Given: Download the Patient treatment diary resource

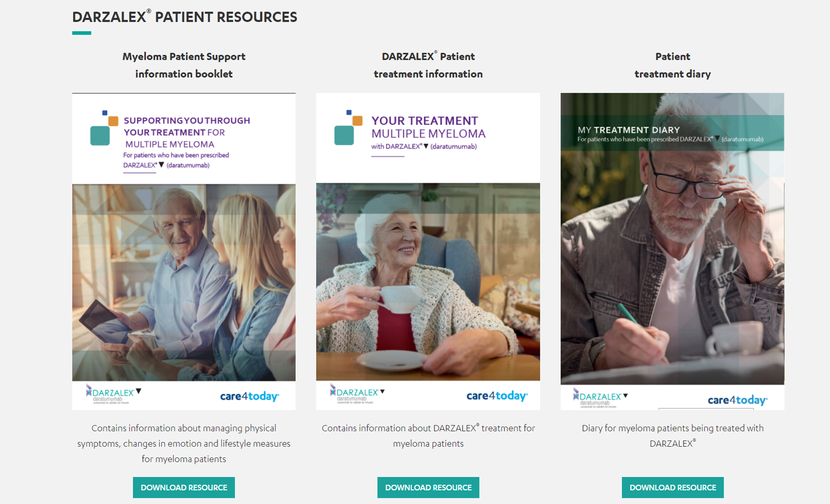Looking at the screenshot, I should [x=673, y=487].
